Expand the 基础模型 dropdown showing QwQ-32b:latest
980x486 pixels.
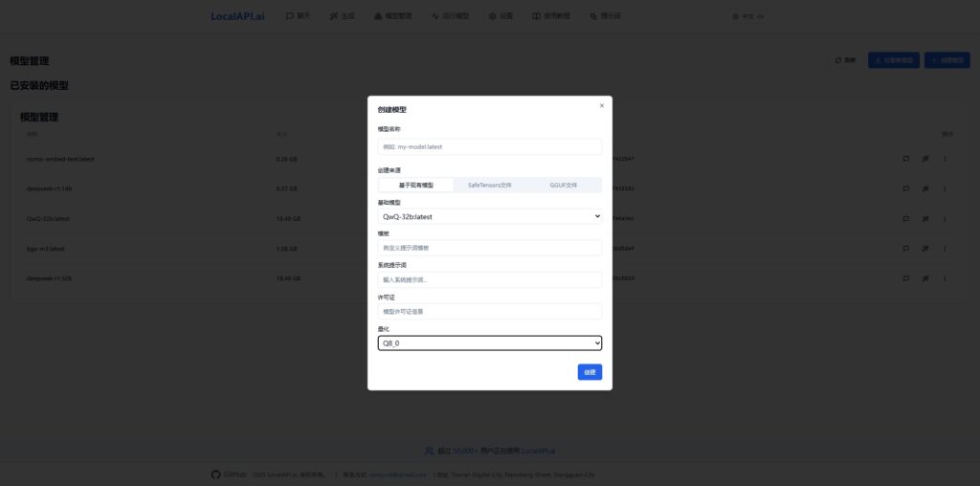tap(489, 217)
